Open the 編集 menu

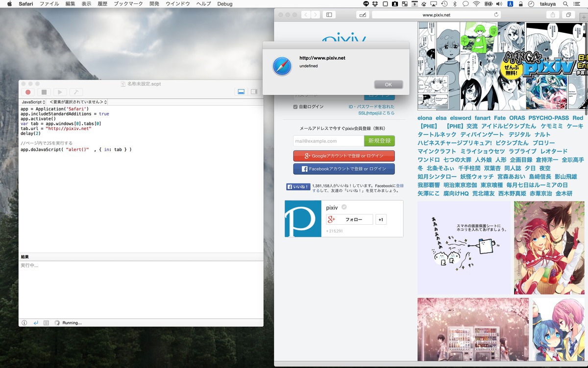click(x=71, y=4)
